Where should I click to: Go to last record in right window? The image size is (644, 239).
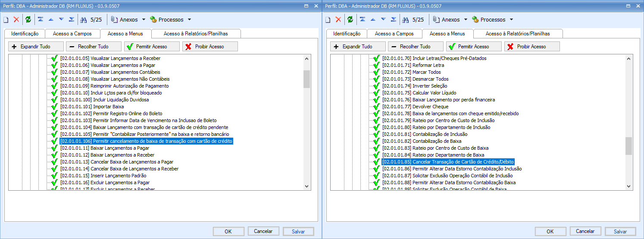click(394, 19)
